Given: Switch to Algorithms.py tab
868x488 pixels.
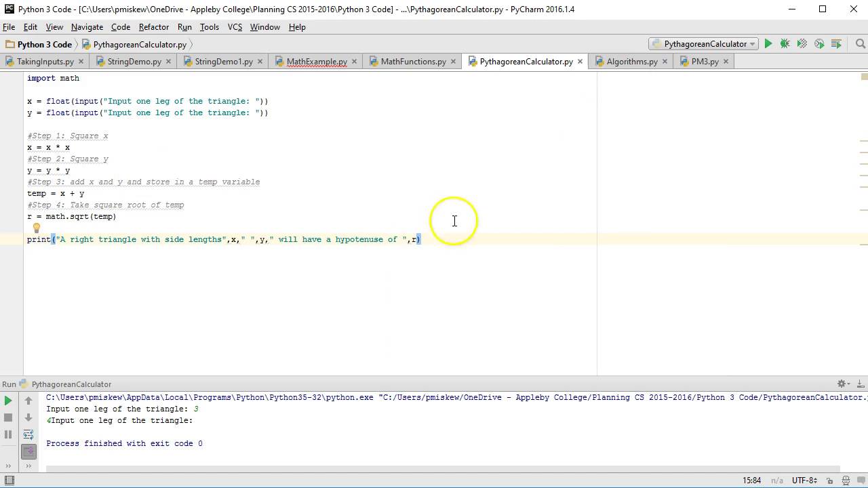Looking at the screenshot, I should click(x=632, y=62).
